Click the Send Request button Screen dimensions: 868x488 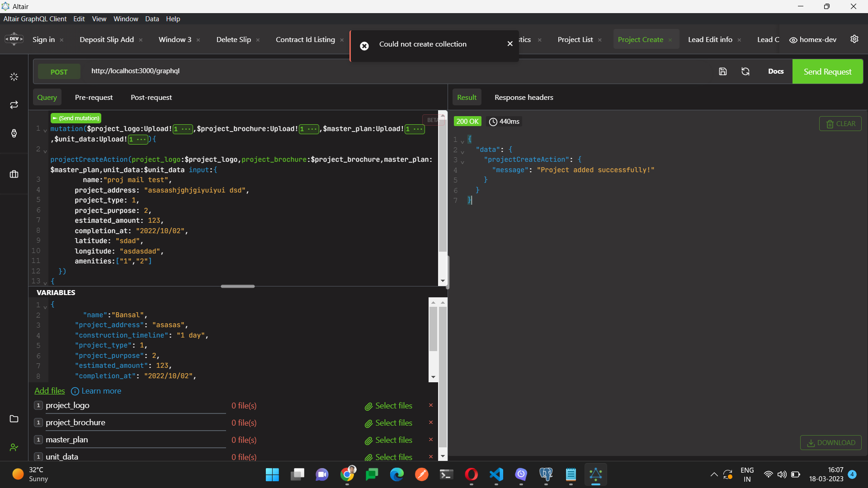828,71
